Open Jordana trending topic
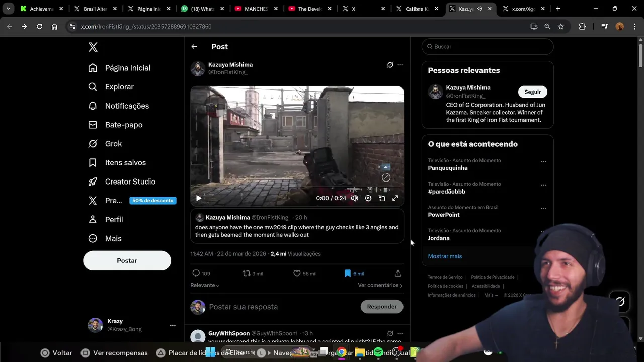The width and height of the screenshot is (644, 362). 439,238
